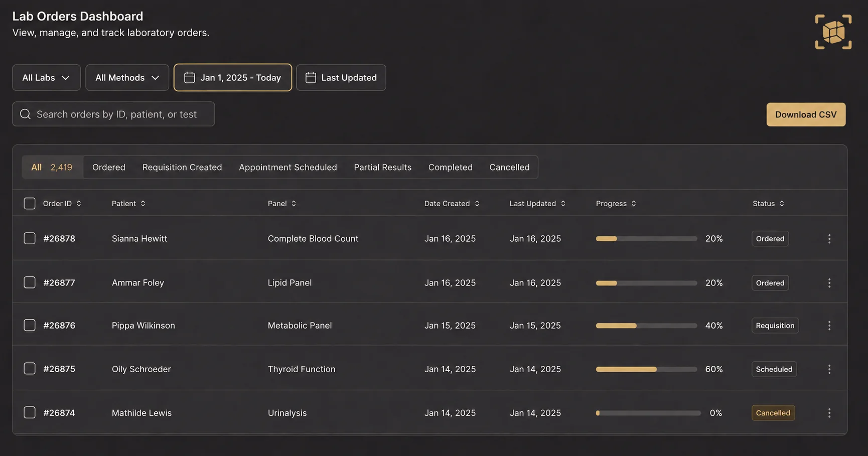Sort table by Patient column
Image resolution: width=868 pixels, height=456 pixels.
pyautogui.click(x=128, y=204)
